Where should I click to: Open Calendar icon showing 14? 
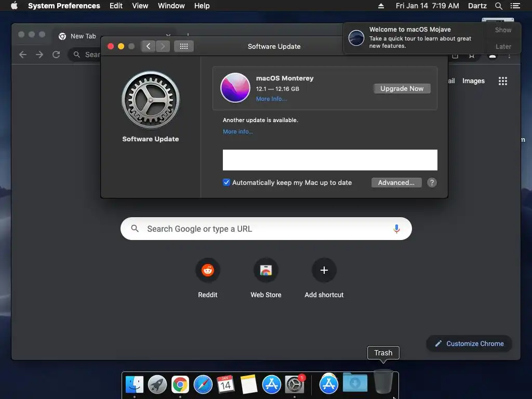[x=225, y=384]
